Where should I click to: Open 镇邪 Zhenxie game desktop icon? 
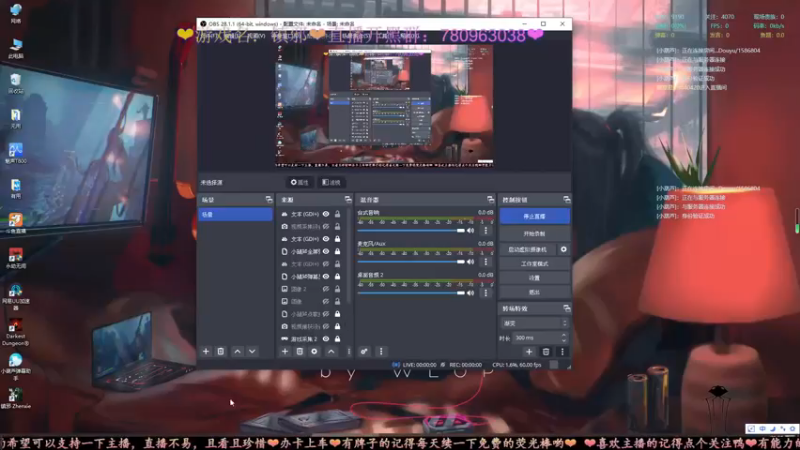click(x=15, y=398)
